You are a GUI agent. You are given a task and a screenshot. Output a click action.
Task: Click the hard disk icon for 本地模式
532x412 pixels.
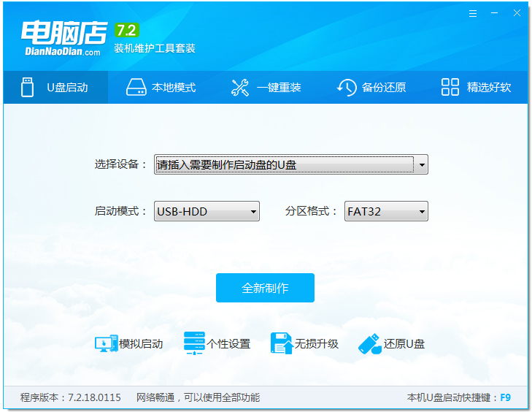[x=136, y=87]
